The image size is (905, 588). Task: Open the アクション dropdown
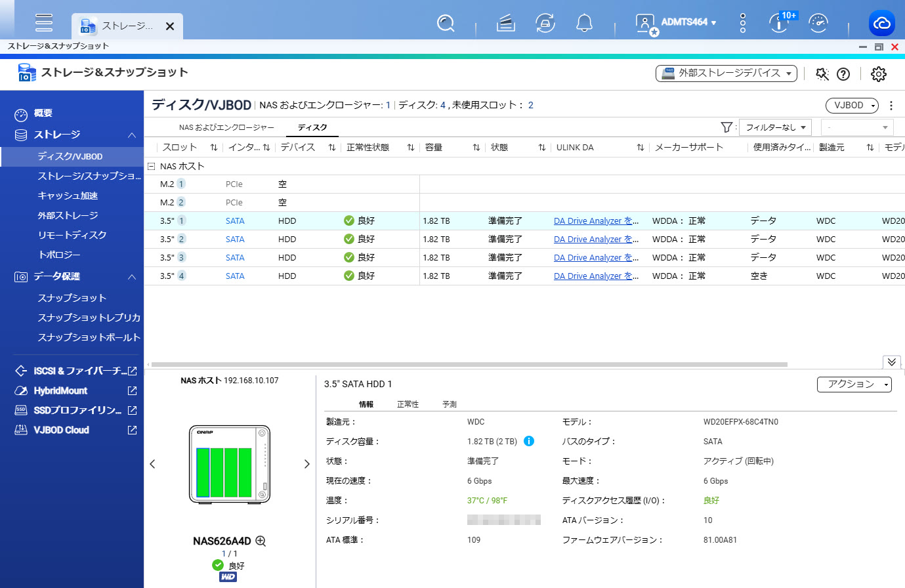[854, 384]
